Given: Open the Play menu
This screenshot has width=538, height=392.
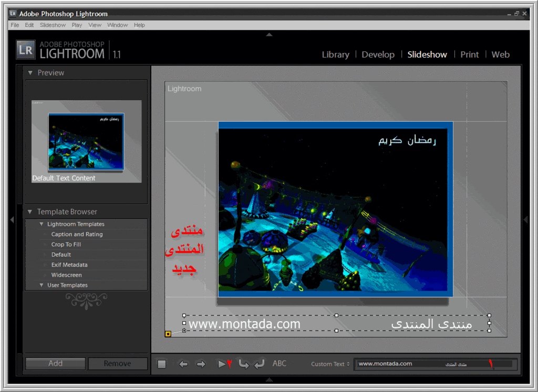Looking at the screenshot, I should click(x=77, y=25).
